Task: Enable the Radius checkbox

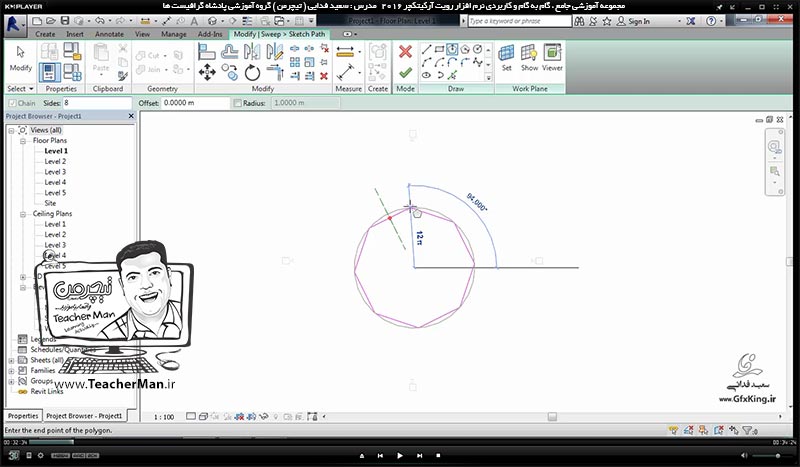Action: tap(237, 103)
